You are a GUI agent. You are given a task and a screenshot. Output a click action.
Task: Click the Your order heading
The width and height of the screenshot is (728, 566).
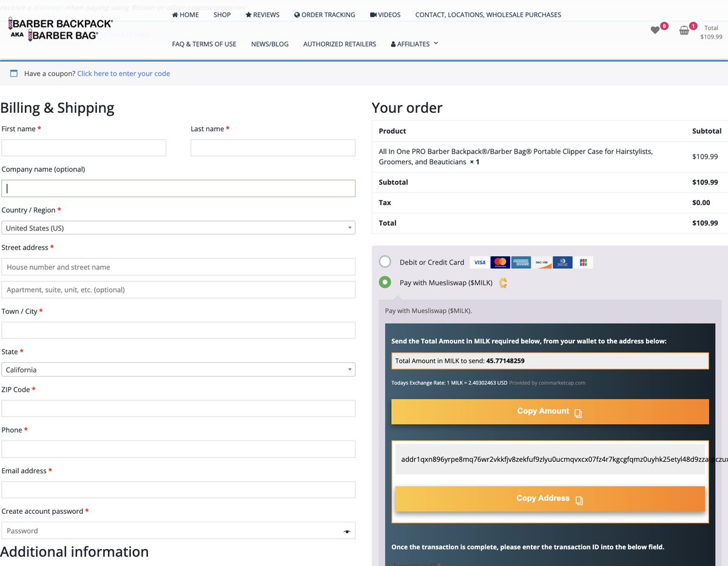[407, 108]
